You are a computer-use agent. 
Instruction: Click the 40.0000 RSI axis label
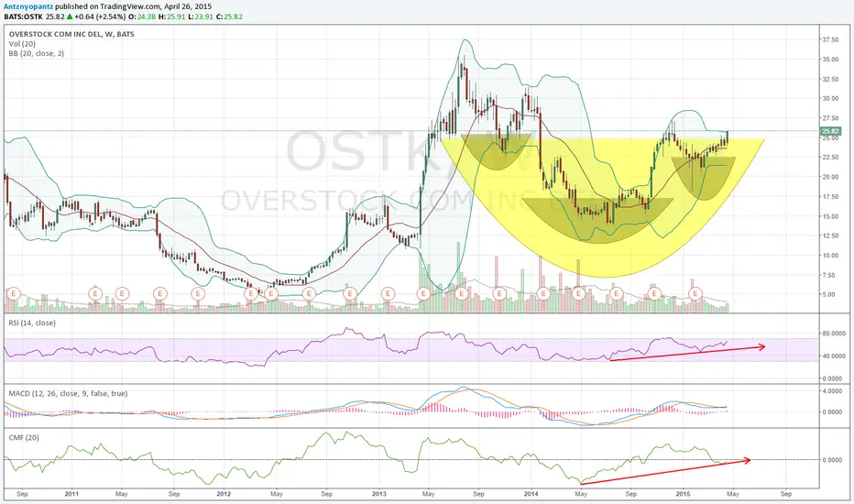[832, 356]
